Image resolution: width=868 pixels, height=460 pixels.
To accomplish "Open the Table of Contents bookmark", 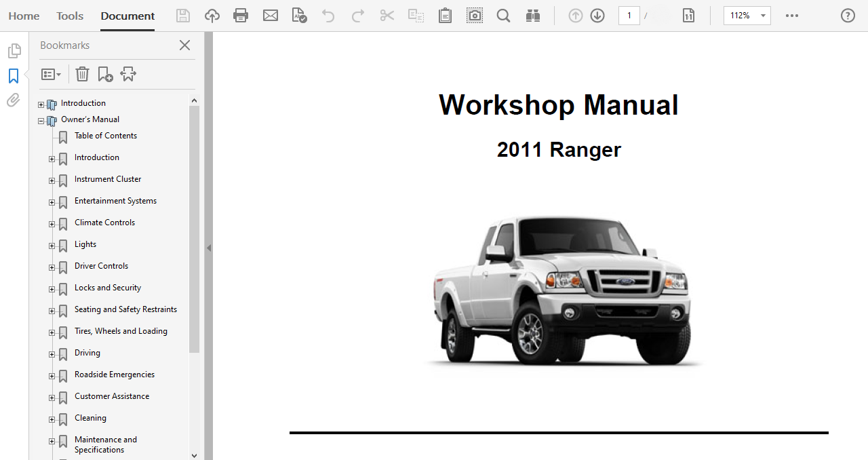I will 105,136.
